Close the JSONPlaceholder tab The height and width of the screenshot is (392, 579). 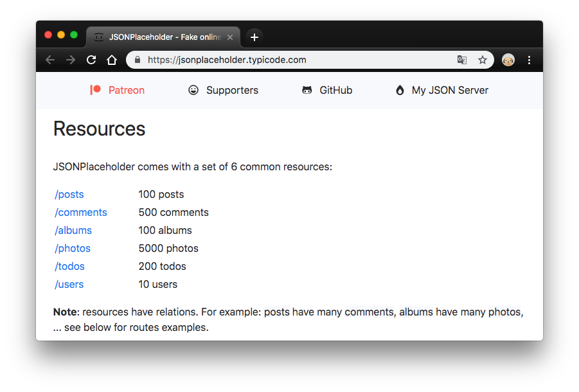coord(230,37)
